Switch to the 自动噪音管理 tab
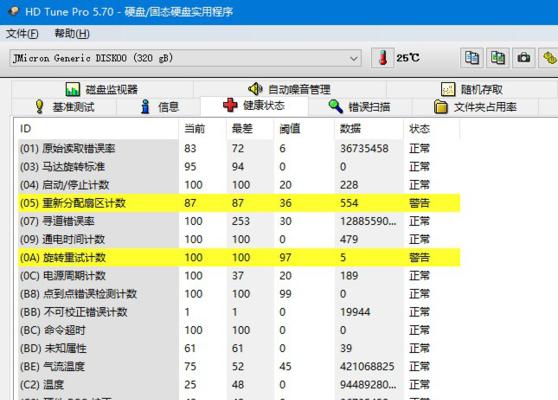This screenshot has width=558, height=400. point(290,89)
